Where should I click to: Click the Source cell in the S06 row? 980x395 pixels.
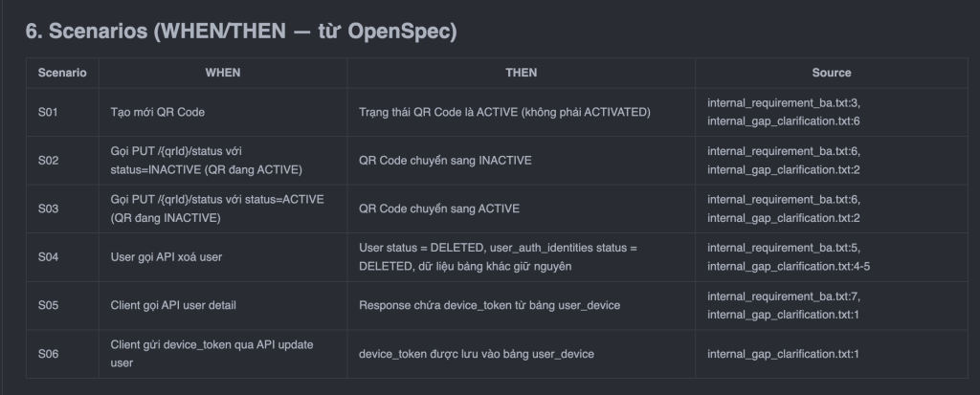click(784, 354)
